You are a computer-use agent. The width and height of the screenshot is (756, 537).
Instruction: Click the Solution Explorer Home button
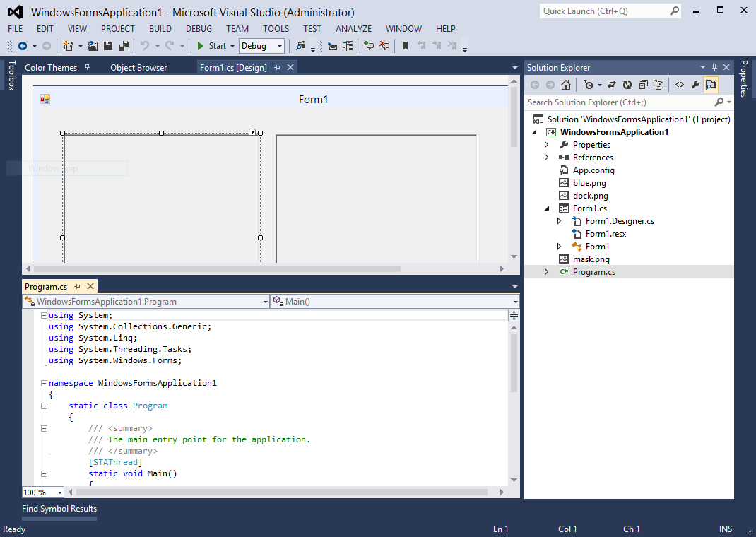(565, 85)
